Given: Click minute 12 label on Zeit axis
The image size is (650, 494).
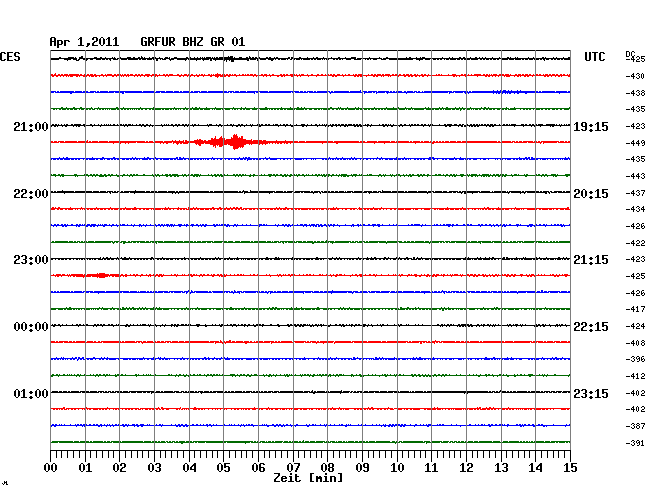Looking at the screenshot, I should coord(466,468).
